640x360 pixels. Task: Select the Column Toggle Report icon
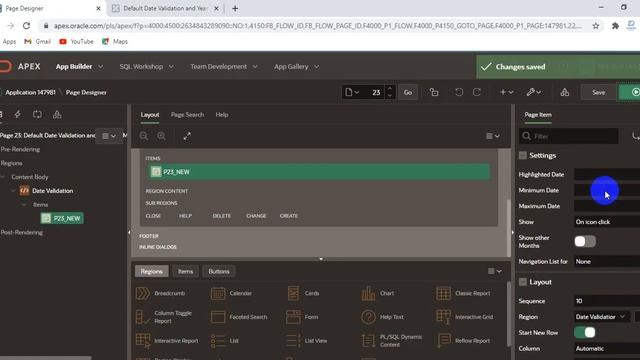[143, 317]
